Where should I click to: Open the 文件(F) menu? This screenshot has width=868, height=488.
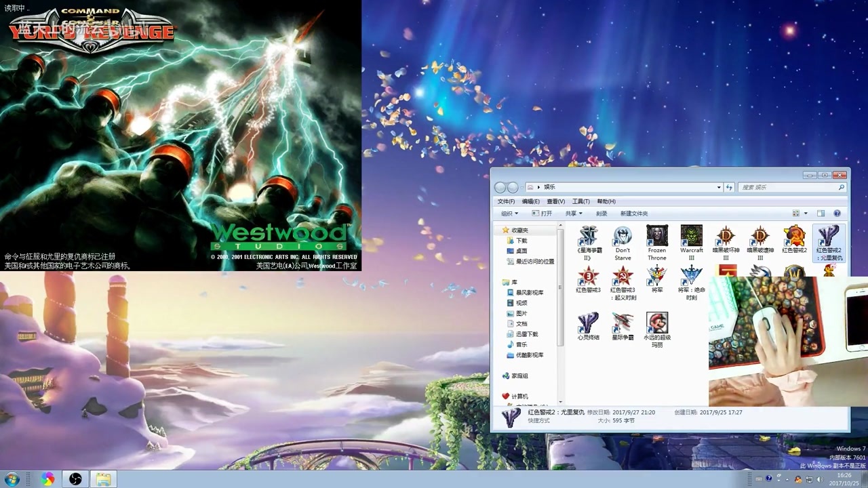(506, 201)
